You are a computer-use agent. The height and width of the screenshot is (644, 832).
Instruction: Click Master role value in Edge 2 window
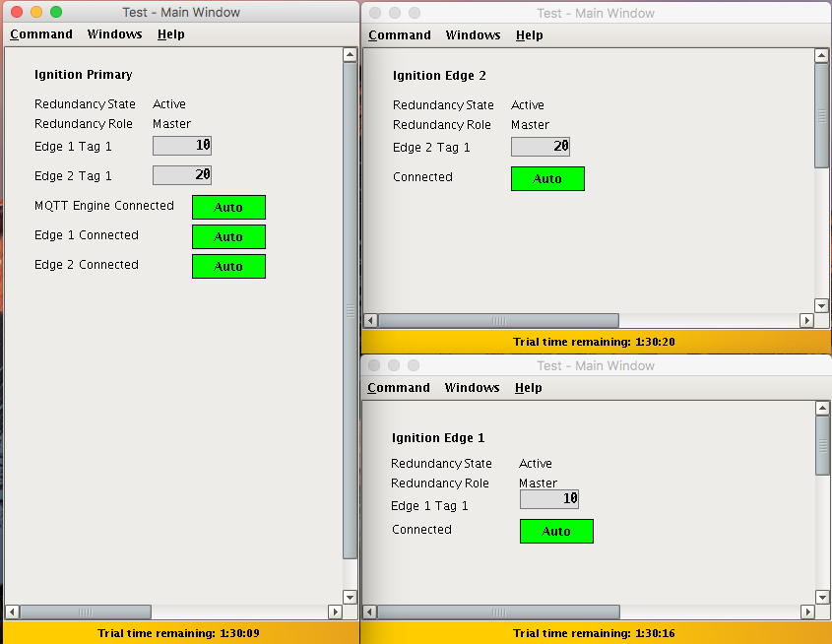(530, 125)
